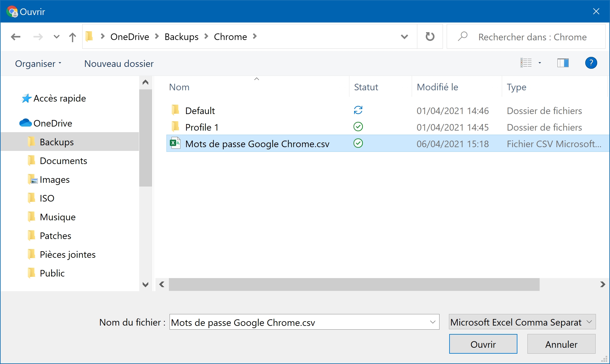Select the Backups folder in sidebar
This screenshot has width=610, height=364.
(x=70, y=142)
